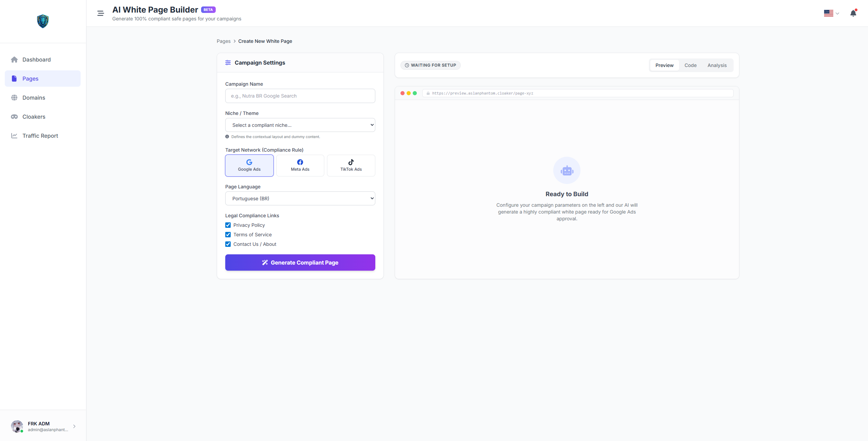View the Traffic Report
This screenshot has width=868, height=441.
coord(40,136)
